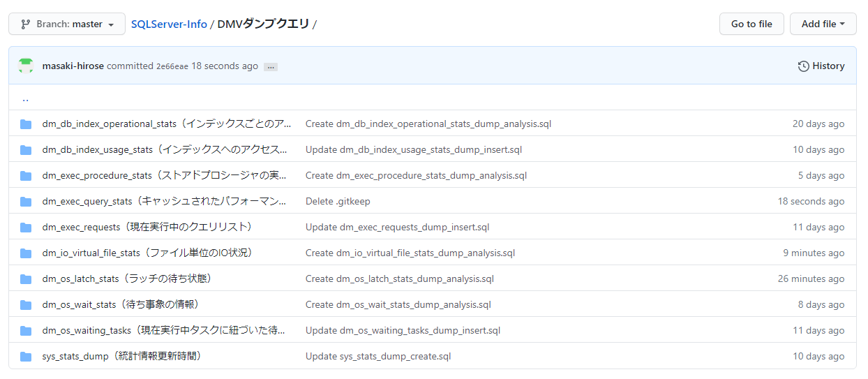
Task: Click the masaki-hirose avatar image
Action: coord(26,66)
